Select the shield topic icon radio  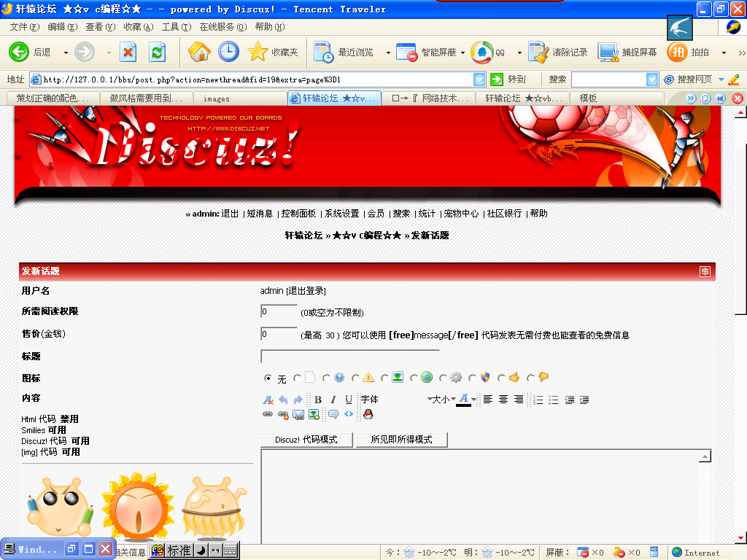click(x=472, y=378)
